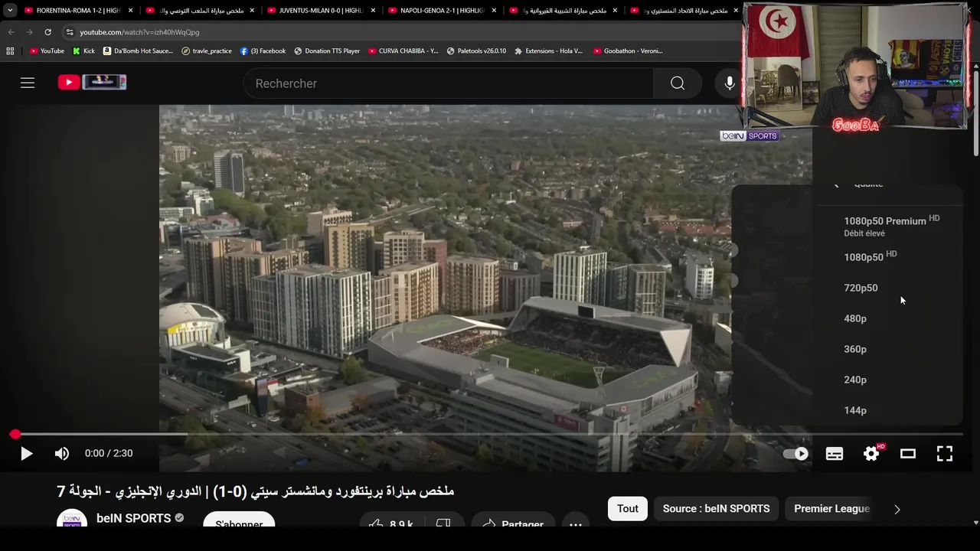Open Da'Bomb Hot Sauce bookmark
Viewport: 980px width, 551px height.
click(x=138, y=51)
